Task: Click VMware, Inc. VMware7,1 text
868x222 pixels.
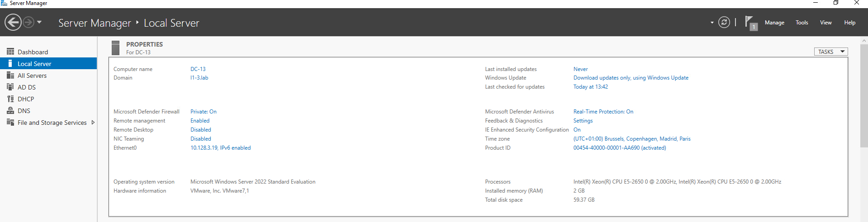Action: point(219,191)
